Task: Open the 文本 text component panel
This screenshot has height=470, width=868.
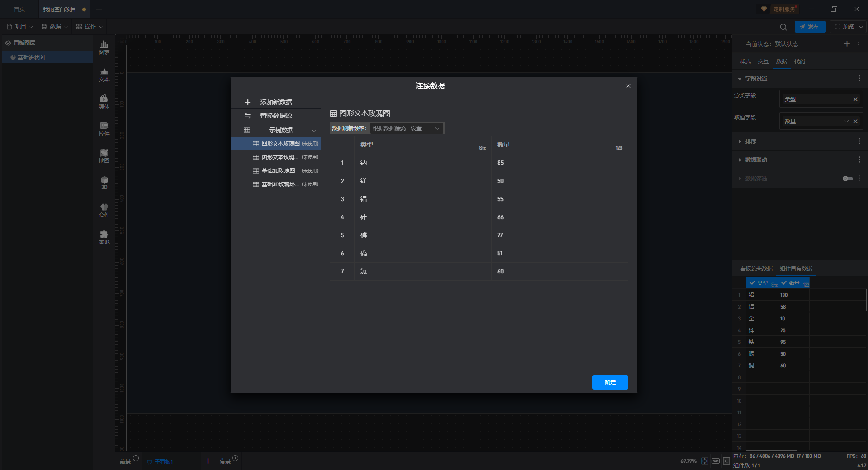Action: 104,75
